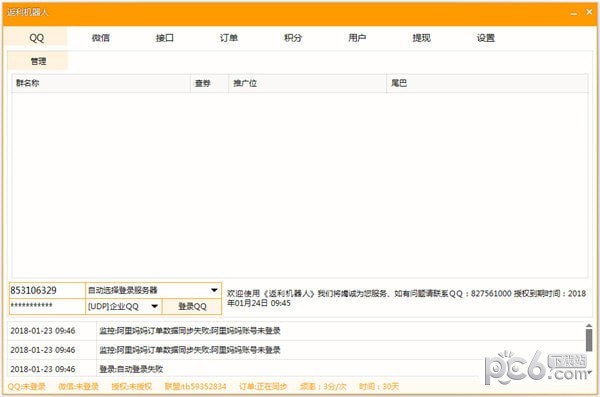
Task: Open the 微信 tab
Action: [101, 38]
